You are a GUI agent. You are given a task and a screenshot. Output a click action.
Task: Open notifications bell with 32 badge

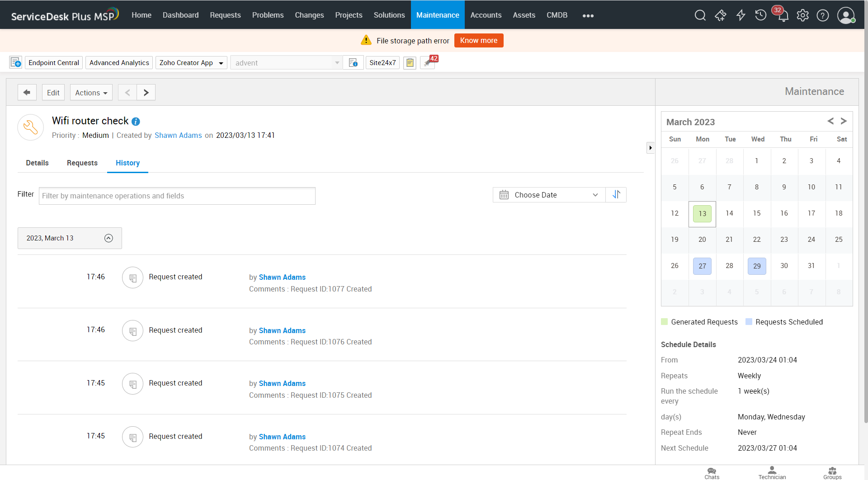click(x=782, y=14)
